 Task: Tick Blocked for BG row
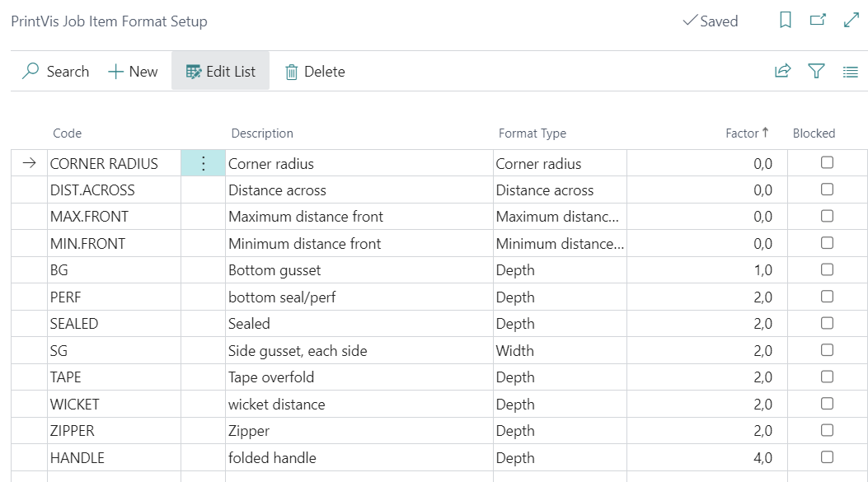[x=827, y=269]
